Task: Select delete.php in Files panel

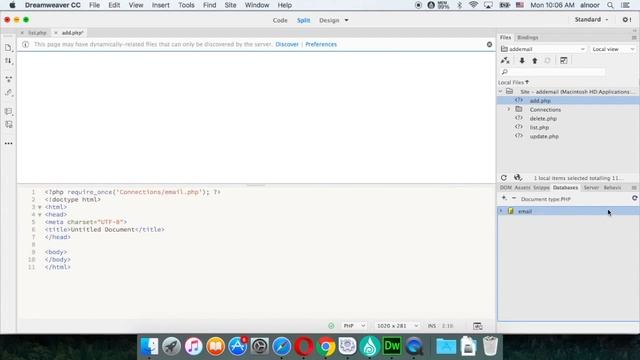Action: 543,118
